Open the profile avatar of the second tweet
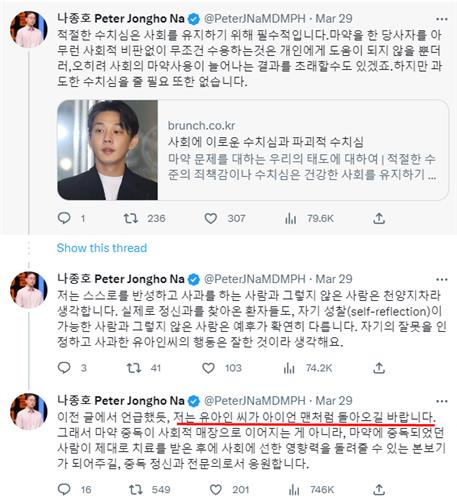457x500 pixels. coord(29,290)
